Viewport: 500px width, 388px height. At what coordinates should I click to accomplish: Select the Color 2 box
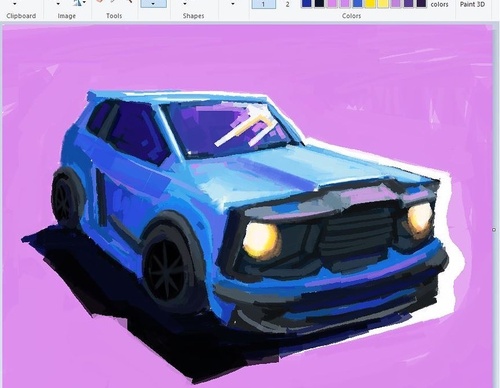pos(287,4)
